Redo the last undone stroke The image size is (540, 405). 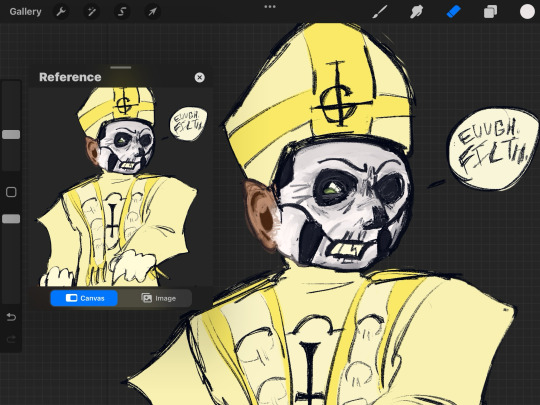(x=11, y=340)
